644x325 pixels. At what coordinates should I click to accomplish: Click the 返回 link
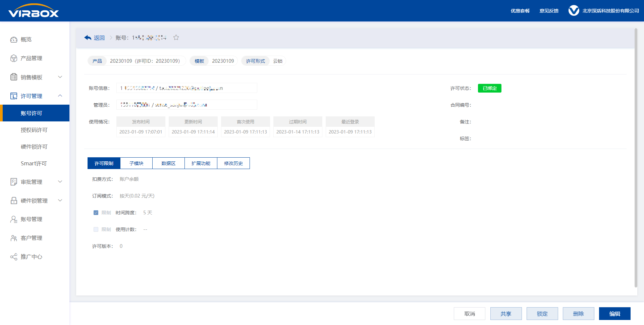click(x=99, y=38)
